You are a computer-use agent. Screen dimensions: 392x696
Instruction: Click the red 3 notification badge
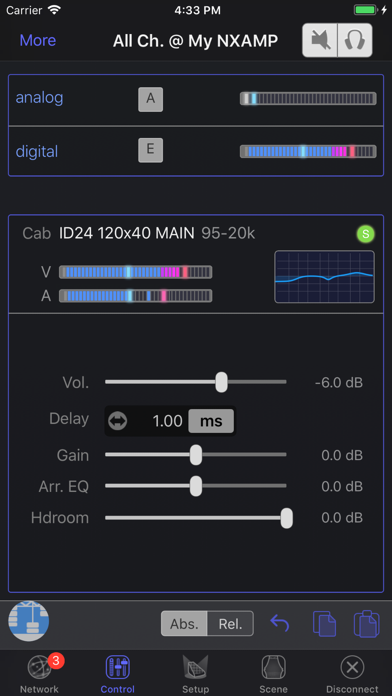pos(55,660)
